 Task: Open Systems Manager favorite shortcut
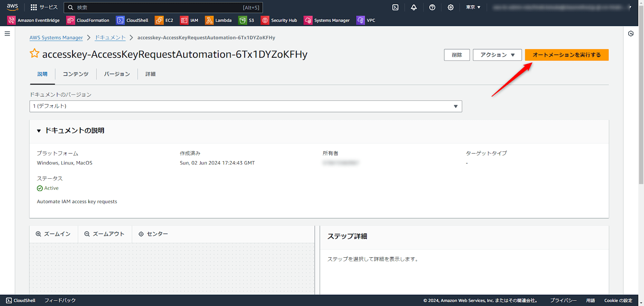pos(327,20)
